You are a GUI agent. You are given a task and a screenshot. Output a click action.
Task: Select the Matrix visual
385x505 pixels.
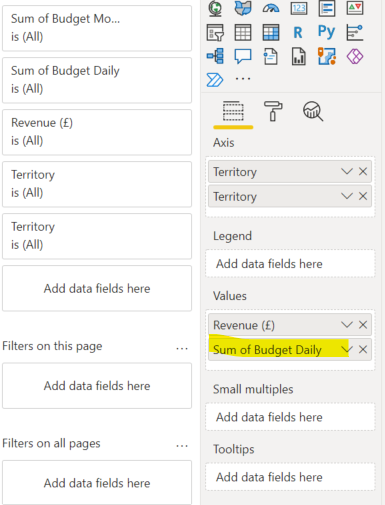coord(271,32)
